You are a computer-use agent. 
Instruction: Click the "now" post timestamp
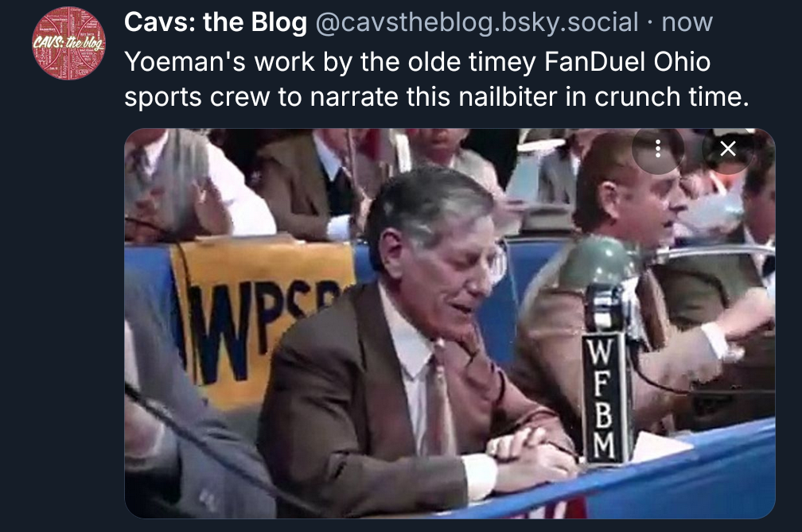687,22
